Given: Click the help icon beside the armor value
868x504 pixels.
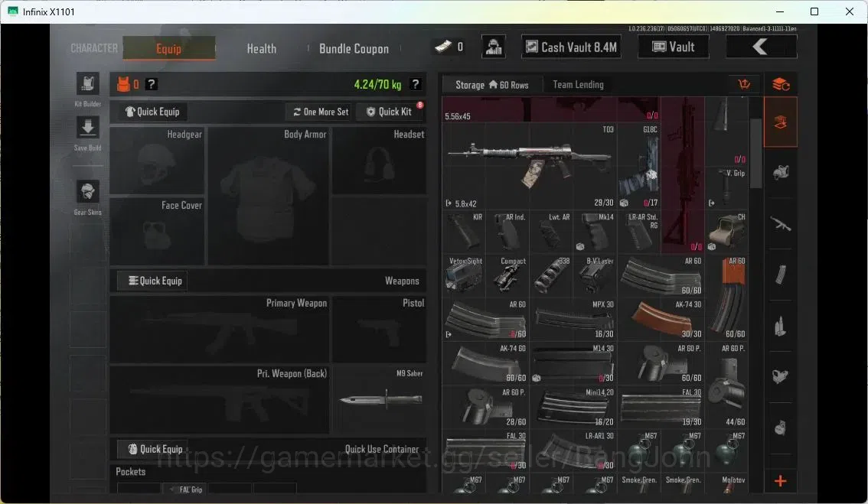Looking at the screenshot, I should point(151,84).
